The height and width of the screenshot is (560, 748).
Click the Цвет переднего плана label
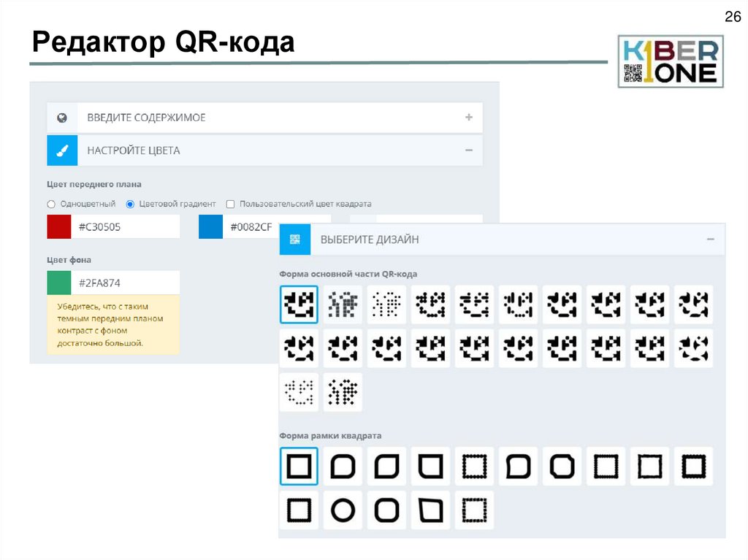[94, 184]
